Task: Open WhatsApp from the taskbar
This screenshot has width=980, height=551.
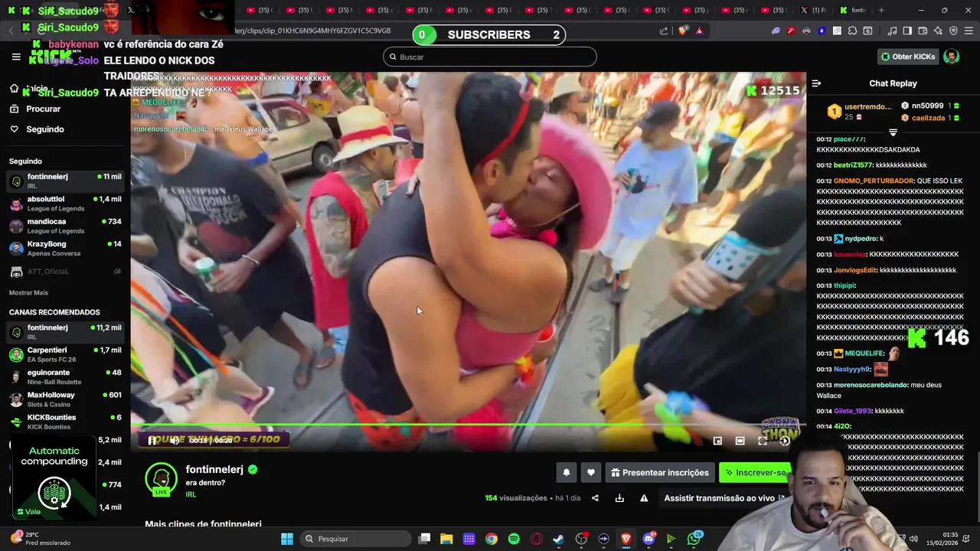Action: pyautogui.click(x=694, y=539)
